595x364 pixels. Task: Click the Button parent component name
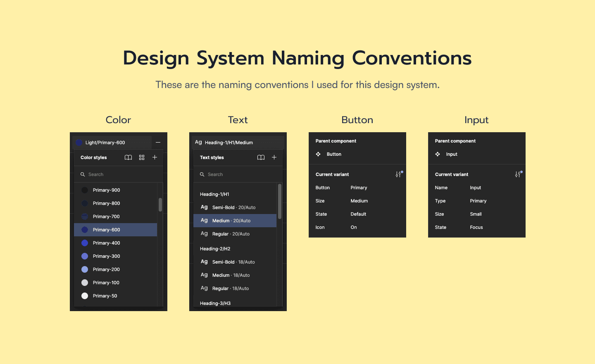tap(334, 154)
